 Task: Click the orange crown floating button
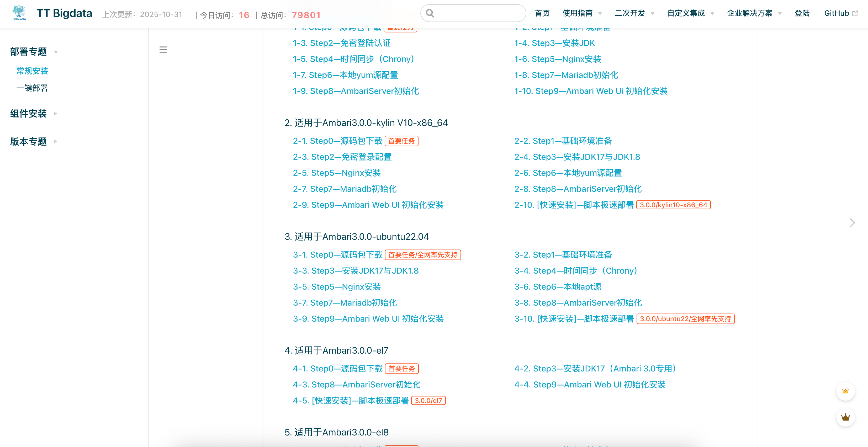click(845, 391)
